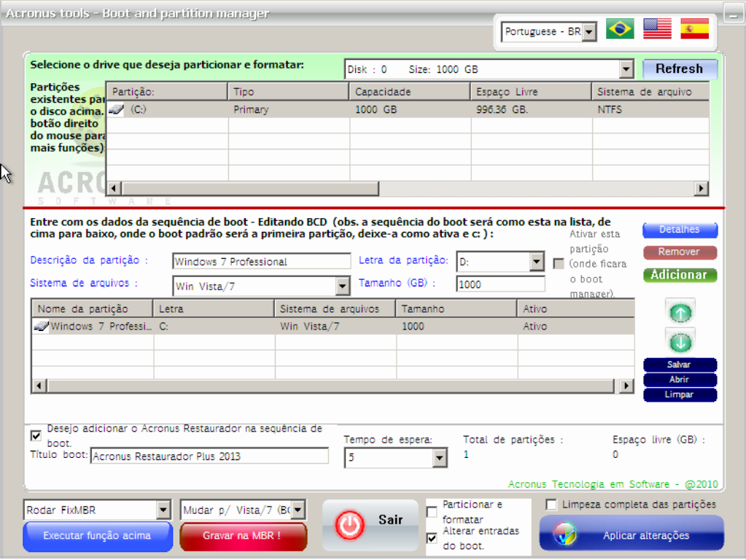746x560 pixels.
Task: Click the 'Sistema de arquivo' column header
Action: point(651,92)
